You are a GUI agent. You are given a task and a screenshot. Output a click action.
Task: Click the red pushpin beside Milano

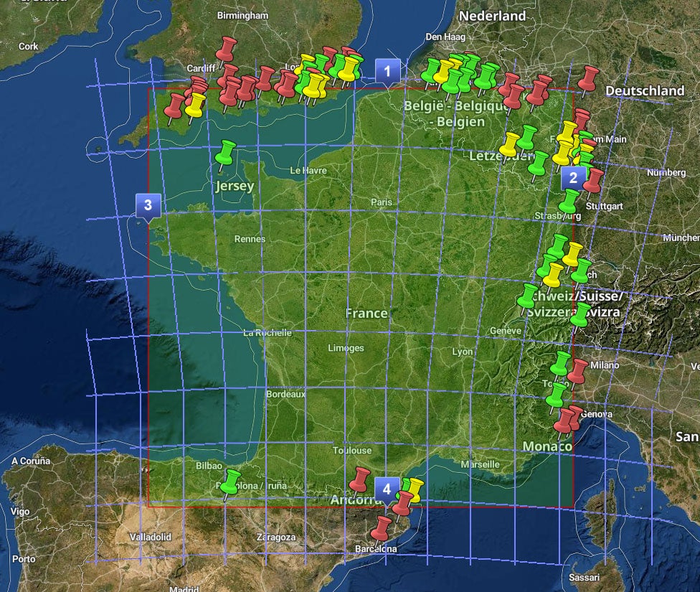coord(578,370)
